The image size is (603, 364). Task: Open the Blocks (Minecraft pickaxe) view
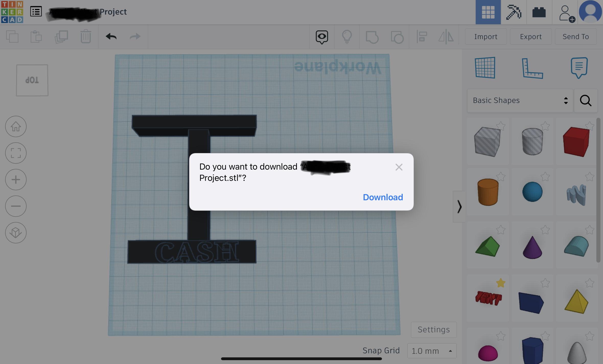click(514, 12)
